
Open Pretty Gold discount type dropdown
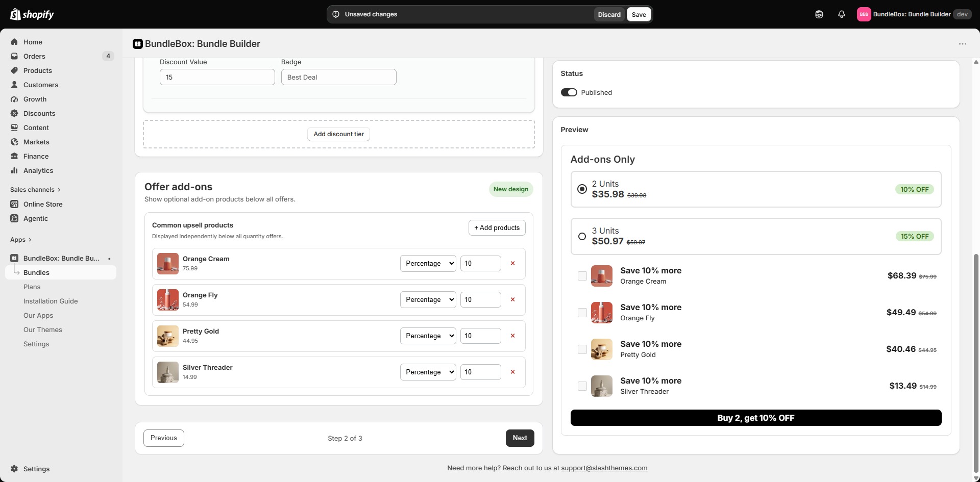428,336
